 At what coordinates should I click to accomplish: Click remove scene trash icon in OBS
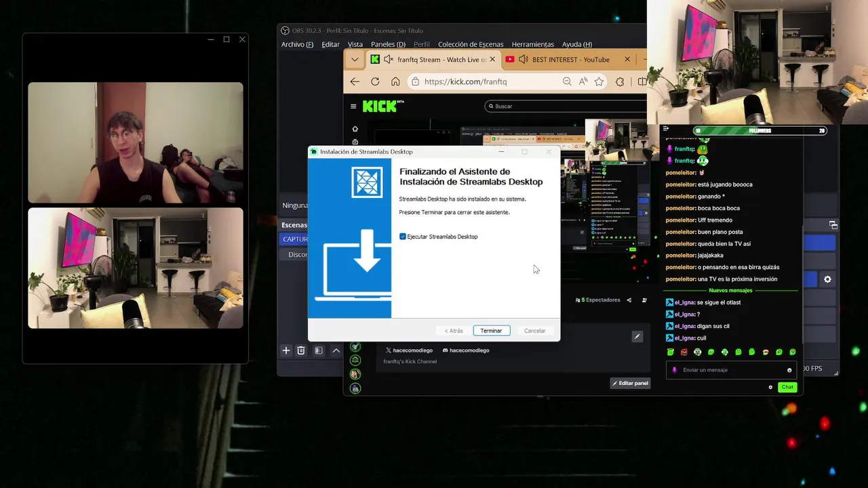pyautogui.click(x=301, y=350)
